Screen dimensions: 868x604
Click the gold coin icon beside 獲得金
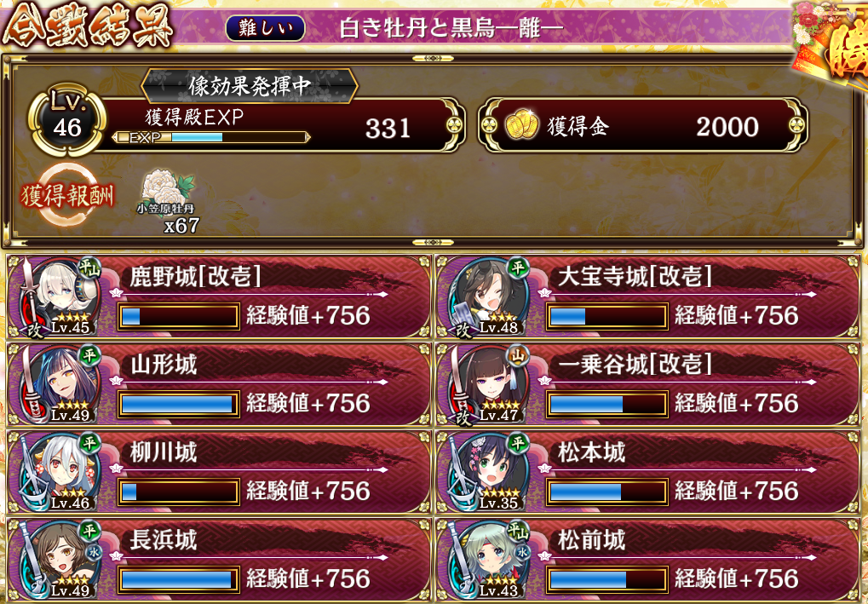tap(521, 124)
